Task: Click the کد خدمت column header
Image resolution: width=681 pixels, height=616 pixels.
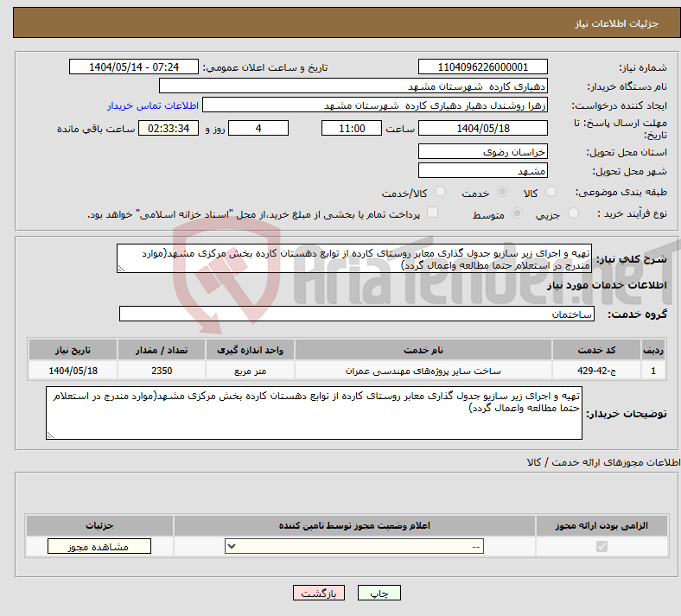Action: click(597, 350)
